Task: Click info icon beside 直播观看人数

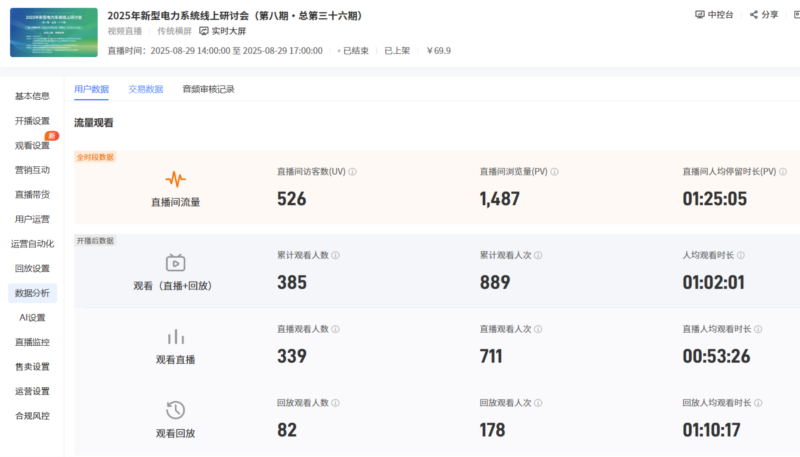Action: 335,329
